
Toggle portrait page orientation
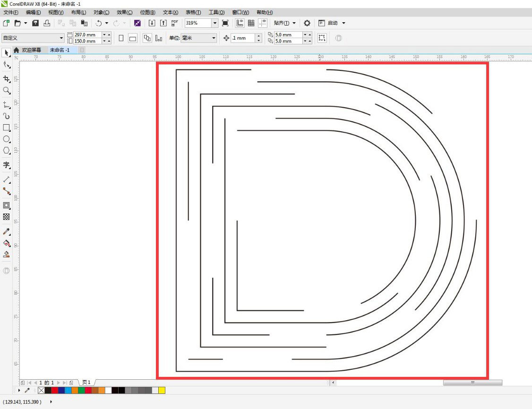(120, 38)
